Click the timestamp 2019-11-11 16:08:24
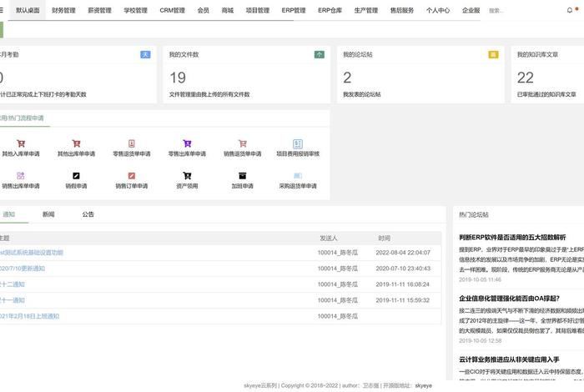584x392 pixels. (x=403, y=284)
